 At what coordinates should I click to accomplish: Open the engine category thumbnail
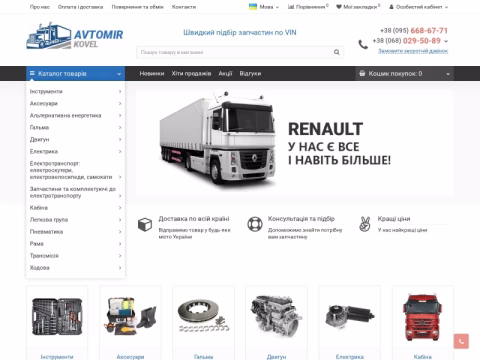point(276,316)
